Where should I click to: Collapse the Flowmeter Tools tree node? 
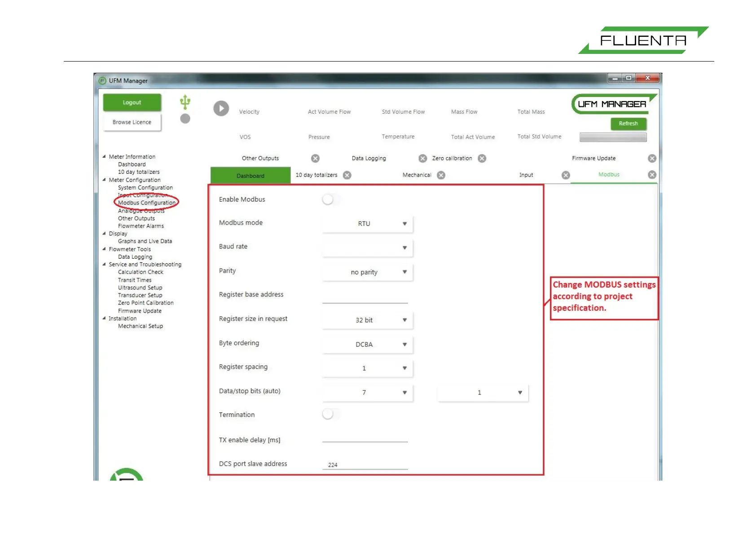104,249
